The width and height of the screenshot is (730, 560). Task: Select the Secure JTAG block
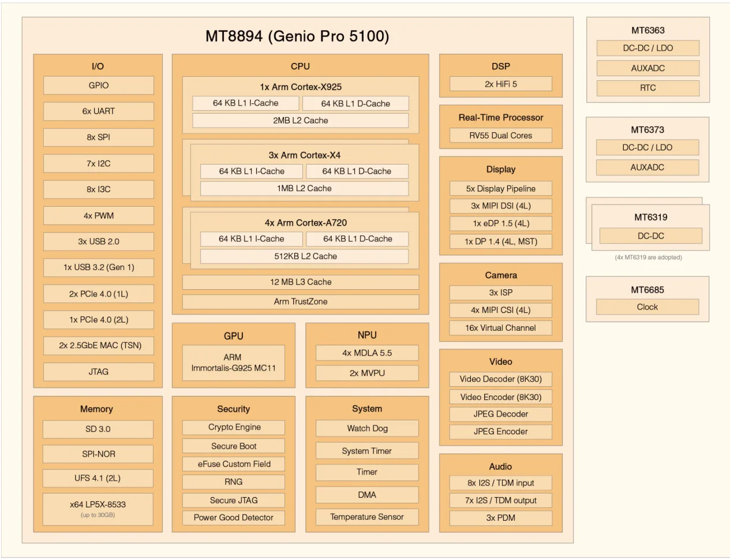tap(234, 500)
